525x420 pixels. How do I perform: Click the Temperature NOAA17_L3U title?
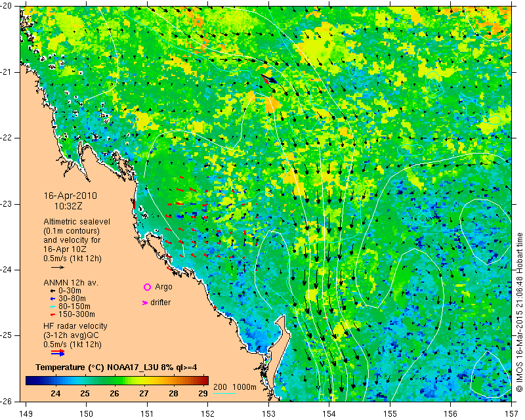[116, 367]
